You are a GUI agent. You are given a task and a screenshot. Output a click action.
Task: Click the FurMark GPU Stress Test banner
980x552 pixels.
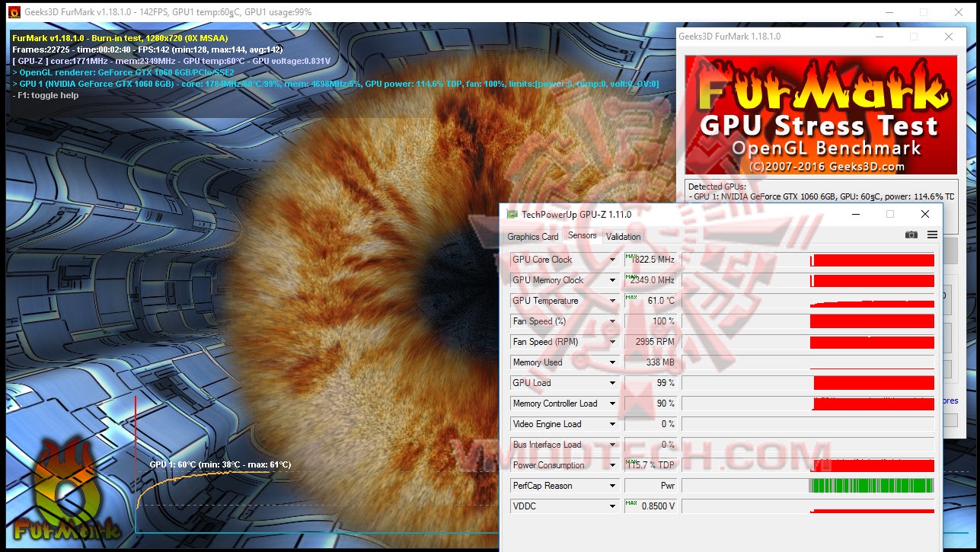click(x=819, y=114)
